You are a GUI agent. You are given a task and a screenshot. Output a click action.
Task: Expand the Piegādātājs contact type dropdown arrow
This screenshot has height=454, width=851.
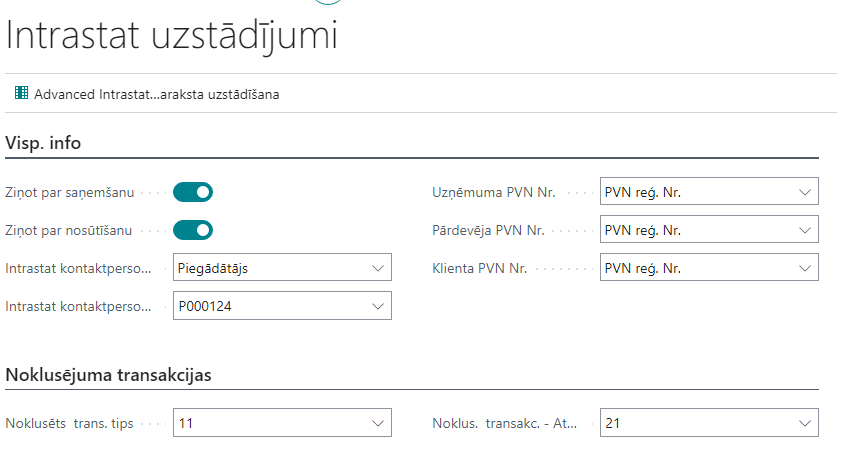coord(377,268)
